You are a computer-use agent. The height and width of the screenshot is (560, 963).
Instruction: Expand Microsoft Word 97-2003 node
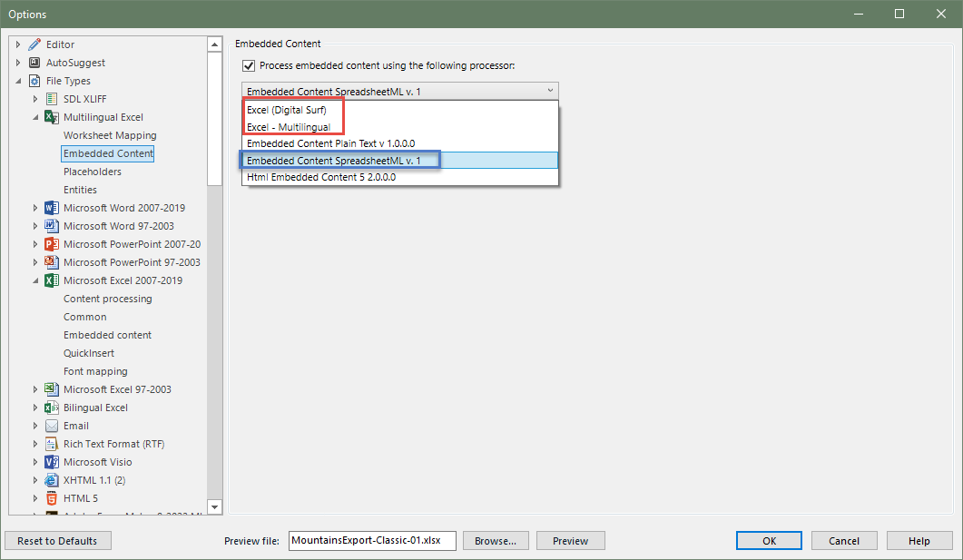coord(35,226)
